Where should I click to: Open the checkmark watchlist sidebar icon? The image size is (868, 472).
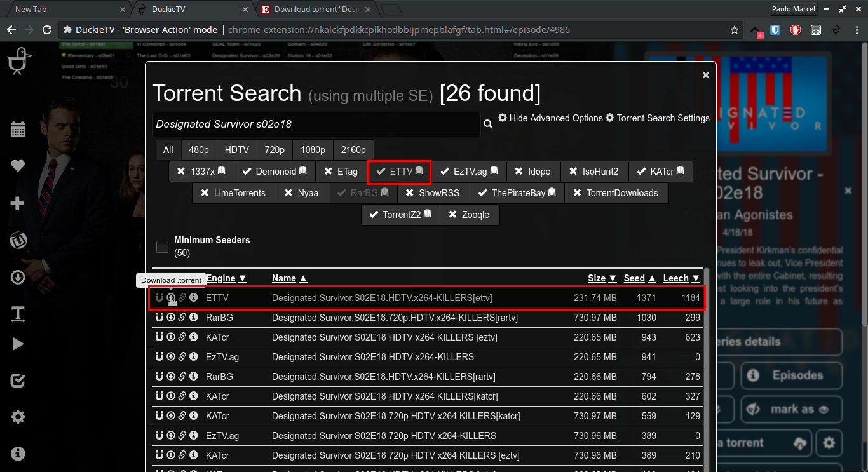coord(18,381)
